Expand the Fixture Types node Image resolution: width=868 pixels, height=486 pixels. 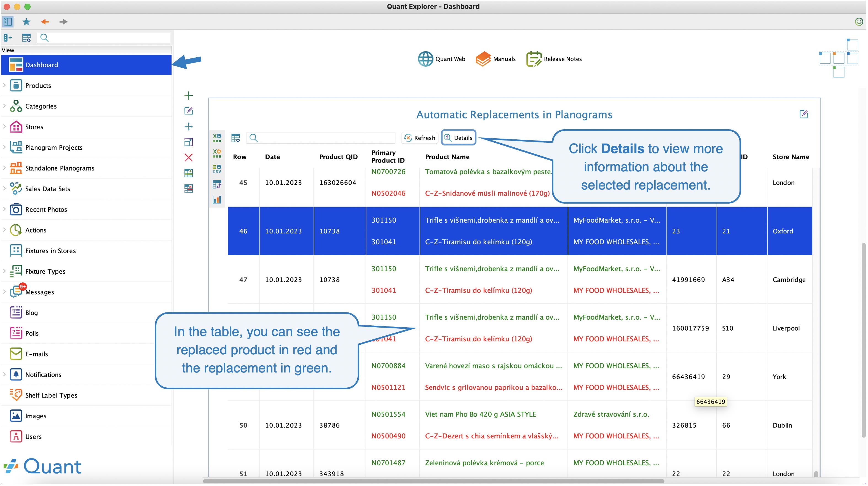pyautogui.click(x=4, y=271)
